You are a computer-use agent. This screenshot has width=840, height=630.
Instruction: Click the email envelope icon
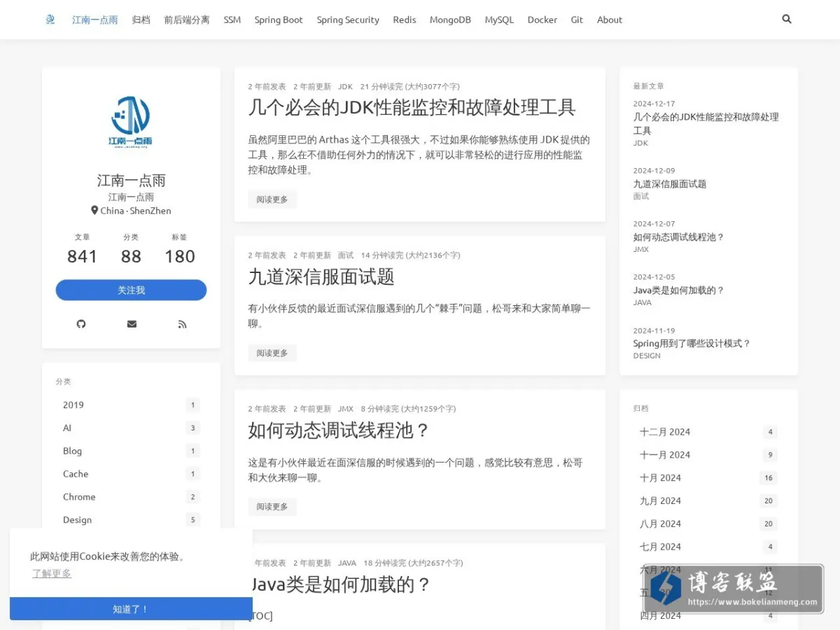point(132,323)
